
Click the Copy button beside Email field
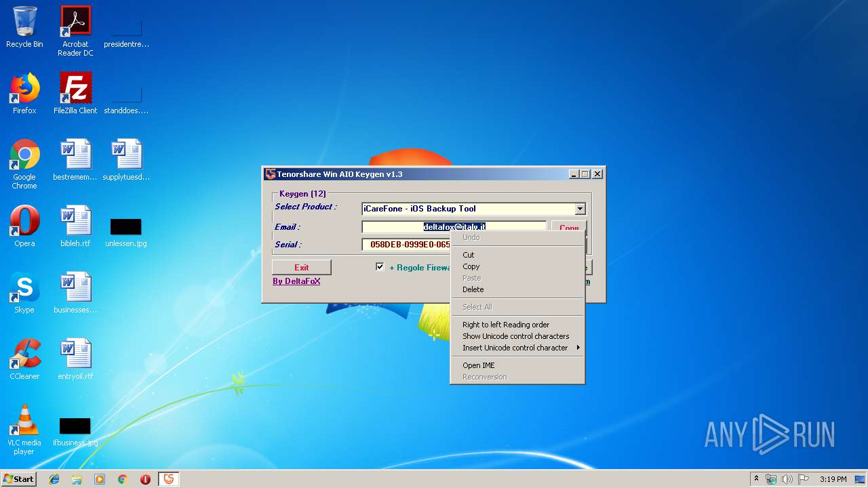click(x=569, y=228)
